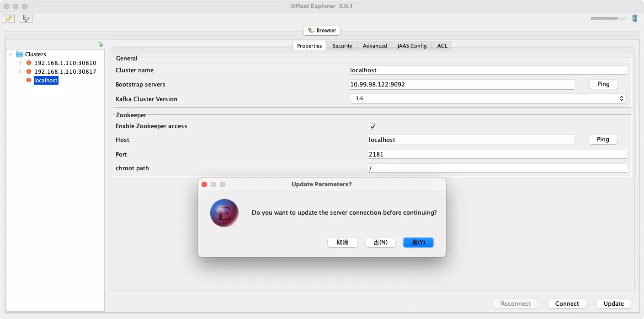644x319 pixels.
Task: Click the blue Clusters folder icon
Action: coord(20,54)
